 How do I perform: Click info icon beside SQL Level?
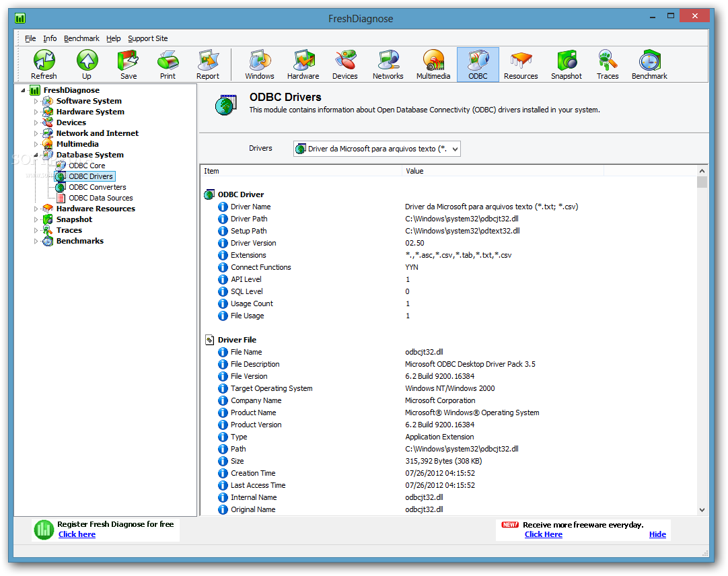(x=223, y=291)
